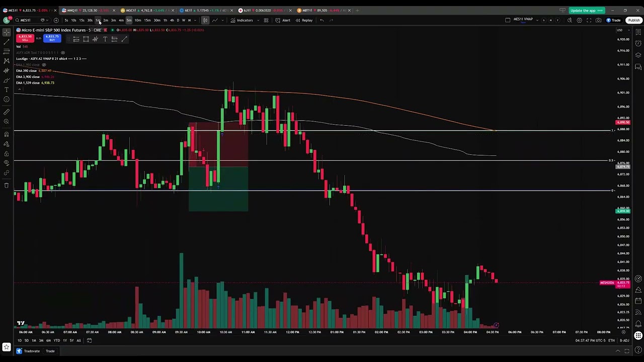Screen dimensions: 644x362
Task: Click the redo arrow
Action: (331, 20)
